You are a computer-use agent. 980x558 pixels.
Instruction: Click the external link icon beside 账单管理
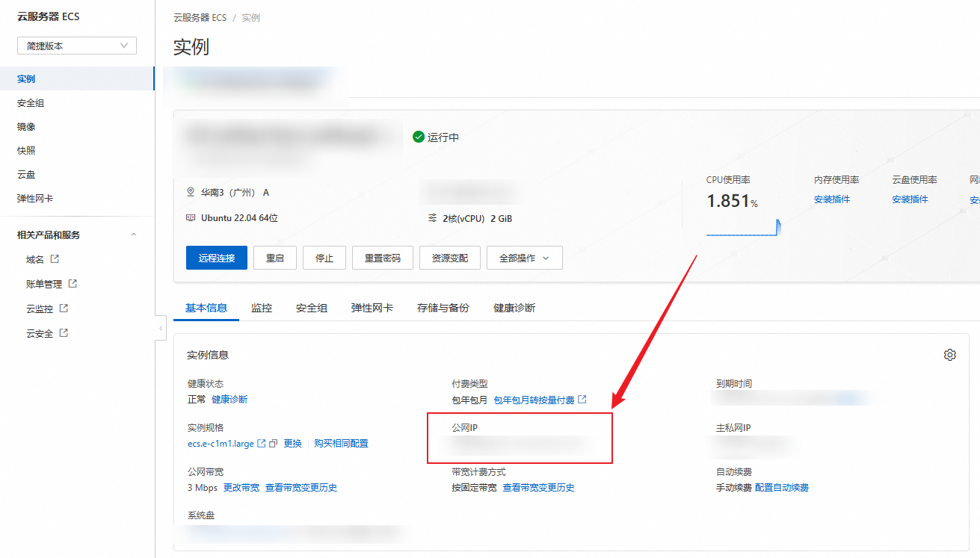73,284
